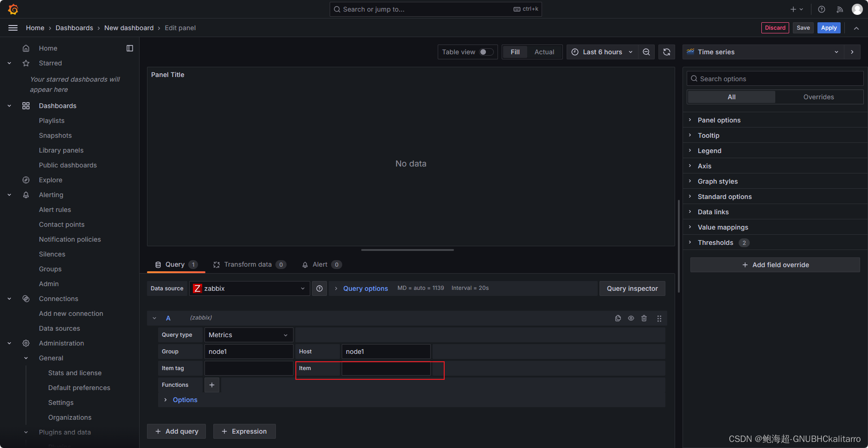Add a function with plus icon
This screenshot has width=868, height=448.
point(212,385)
